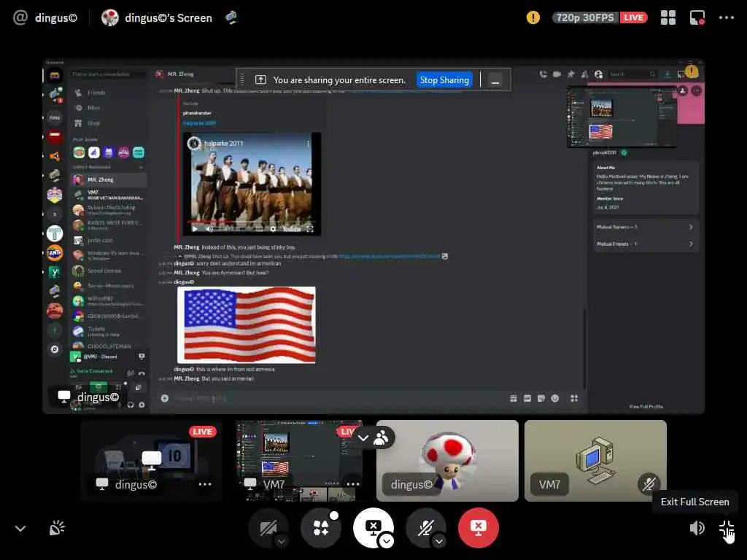Select VM7 computer avatar tile
The image size is (747, 560).
[x=595, y=461]
